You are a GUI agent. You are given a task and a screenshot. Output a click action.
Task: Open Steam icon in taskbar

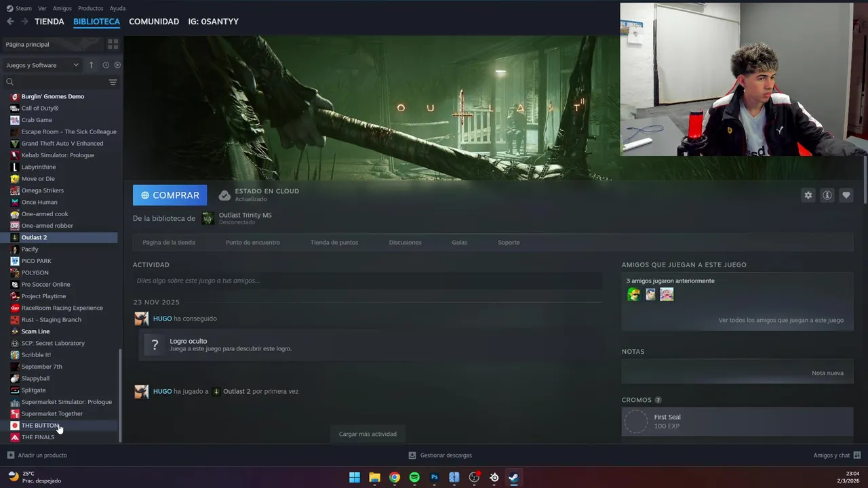coord(514,477)
